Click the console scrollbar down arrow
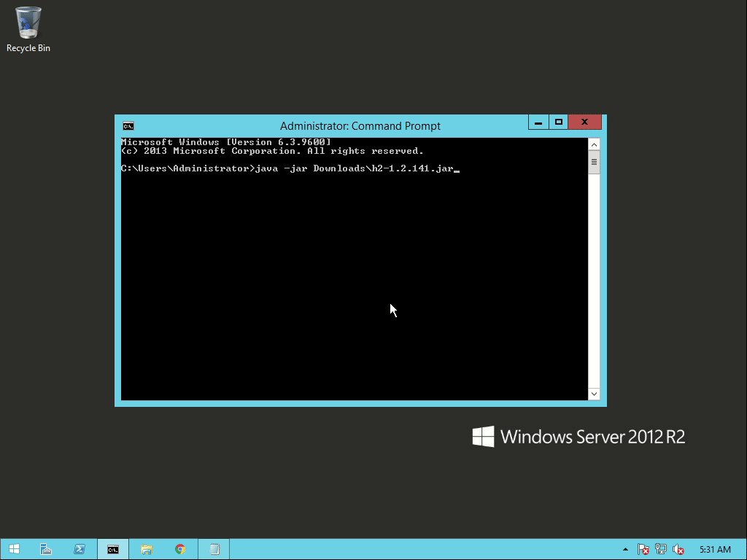The width and height of the screenshot is (747, 560). pyautogui.click(x=594, y=394)
